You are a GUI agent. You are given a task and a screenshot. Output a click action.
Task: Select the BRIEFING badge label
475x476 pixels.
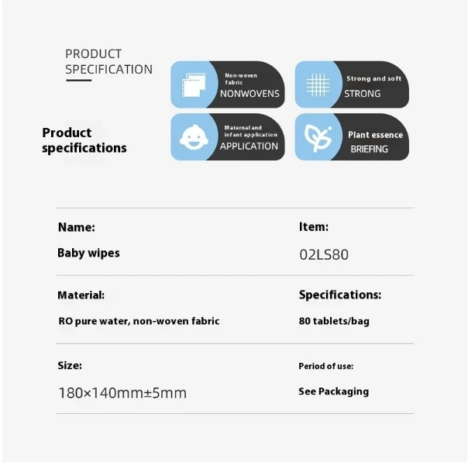369,150
